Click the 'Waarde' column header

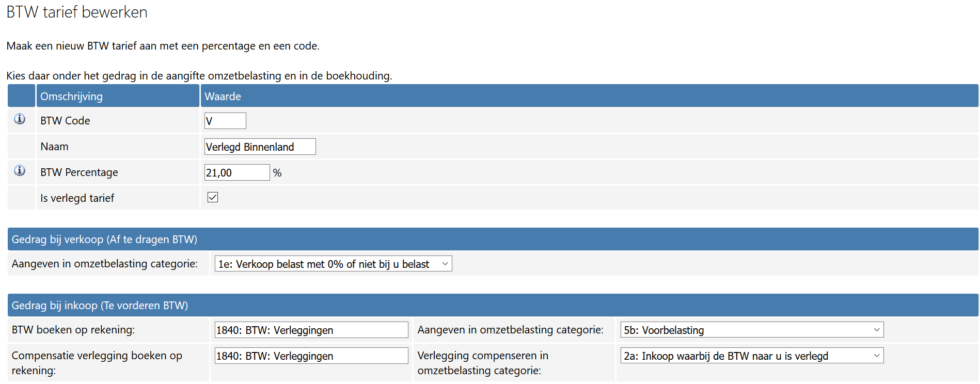(x=223, y=97)
